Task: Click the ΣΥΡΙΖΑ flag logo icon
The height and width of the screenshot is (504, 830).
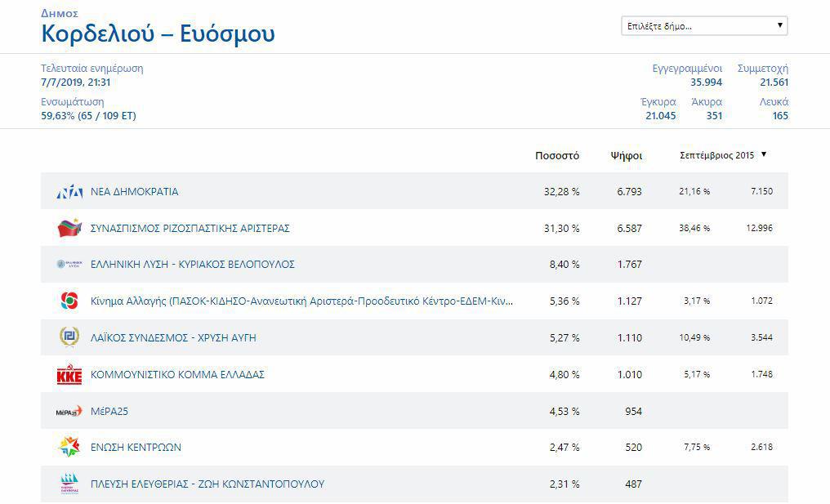Action: pos(69,228)
